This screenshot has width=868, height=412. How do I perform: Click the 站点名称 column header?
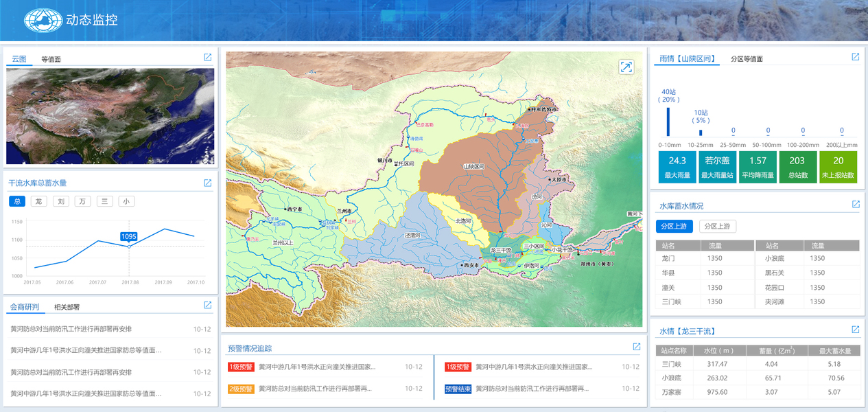click(x=674, y=351)
